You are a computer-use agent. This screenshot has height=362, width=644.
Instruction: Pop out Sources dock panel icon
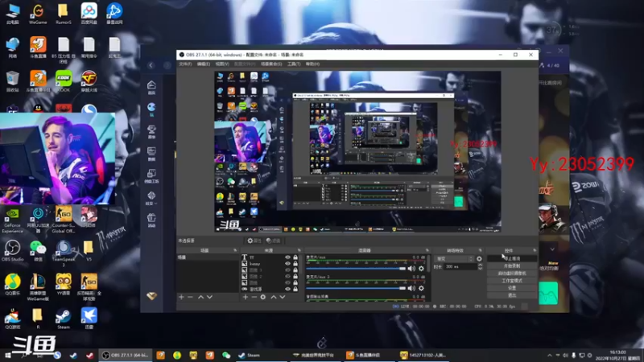tap(299, 250)
